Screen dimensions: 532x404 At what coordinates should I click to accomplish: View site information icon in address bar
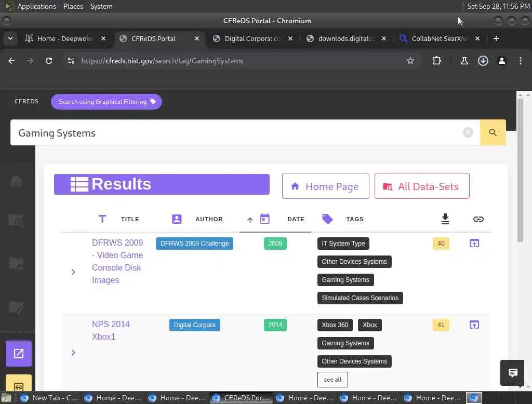coord(71,61)
